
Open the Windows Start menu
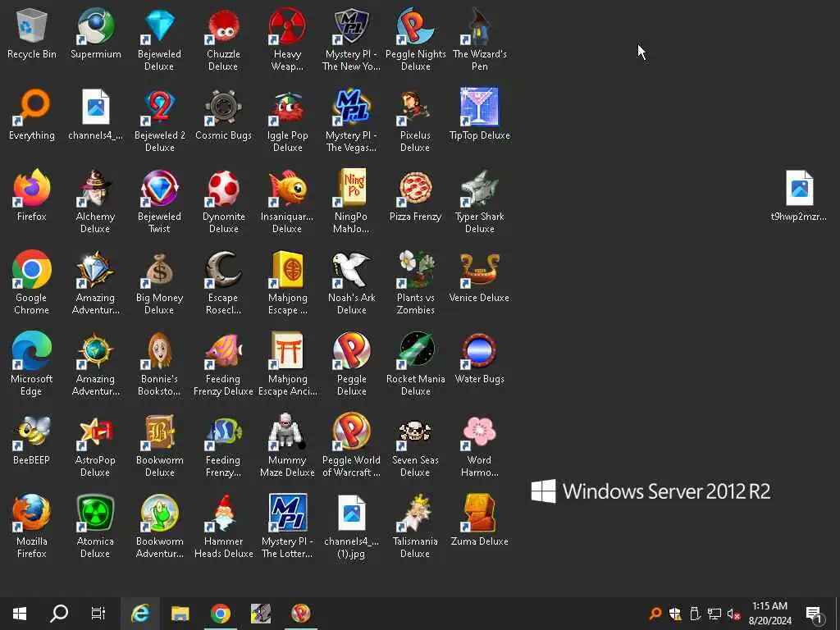(x=20, y=614)
